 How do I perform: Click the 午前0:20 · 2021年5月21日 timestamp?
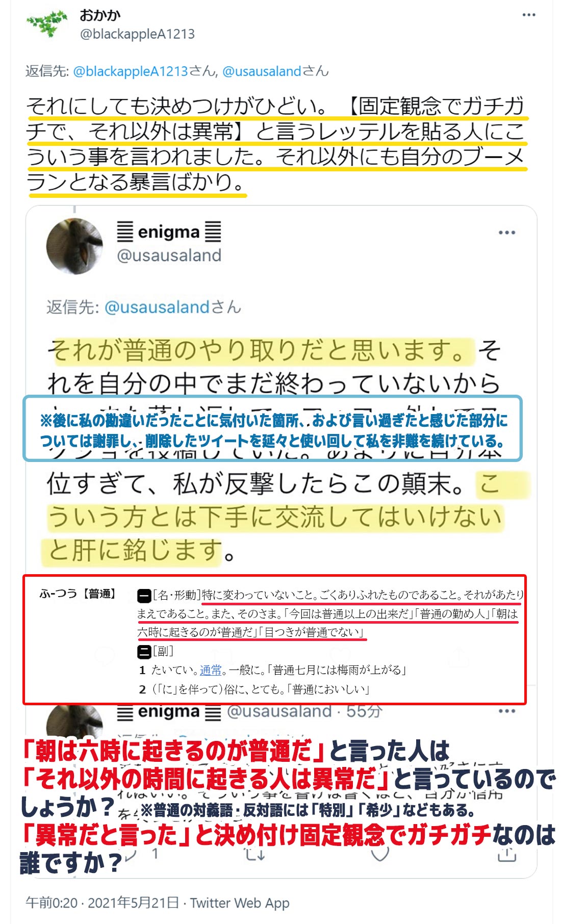tap(102, 903)
